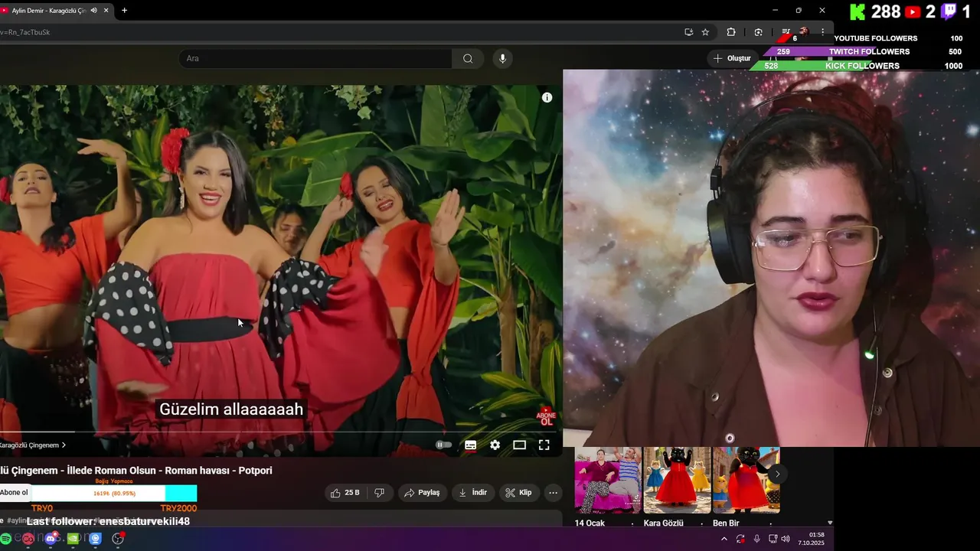Image resolution: width=980 pixels, height=551 pixels.
Task: Open the network tray icon
Action: (x=773, y=539)
